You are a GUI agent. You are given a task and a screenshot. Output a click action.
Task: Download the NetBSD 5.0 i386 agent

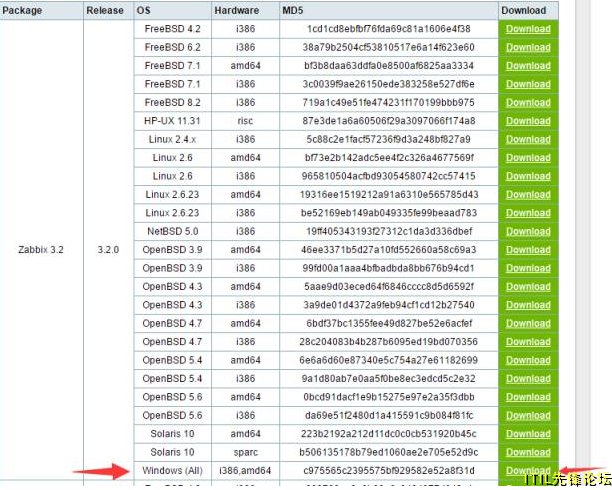528,231
